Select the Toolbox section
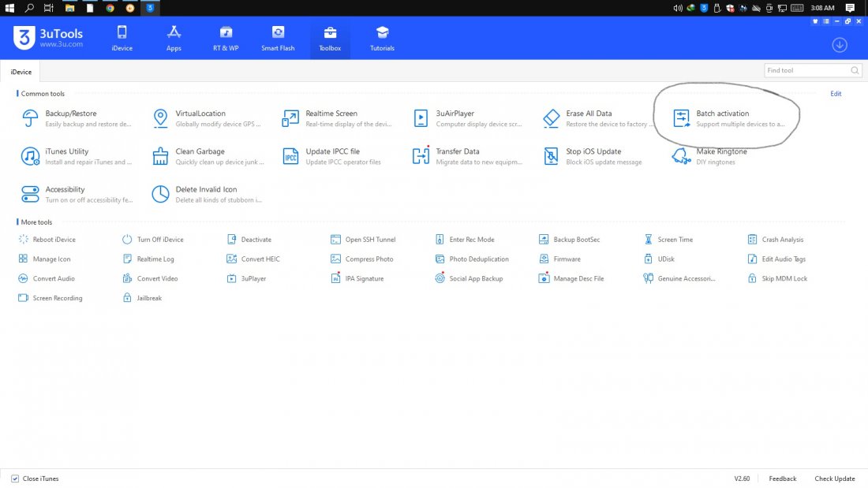Image resolution: width=868 pixels, height=488 pixels. [x=330, y=38]
